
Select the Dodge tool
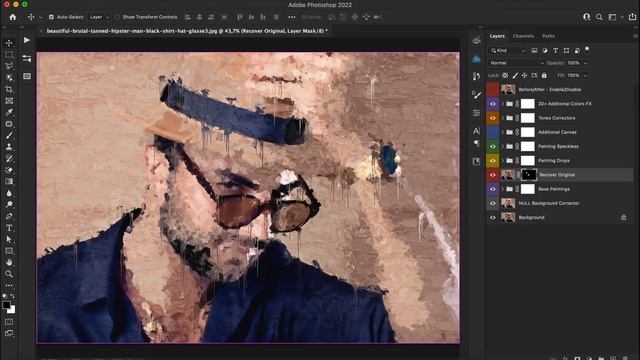[9, 204]
